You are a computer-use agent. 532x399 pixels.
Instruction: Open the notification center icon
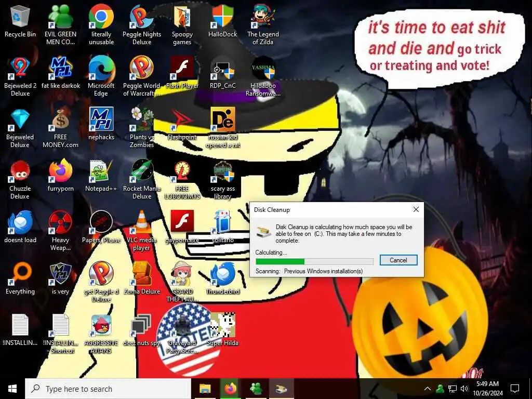[x=515, y=389]
